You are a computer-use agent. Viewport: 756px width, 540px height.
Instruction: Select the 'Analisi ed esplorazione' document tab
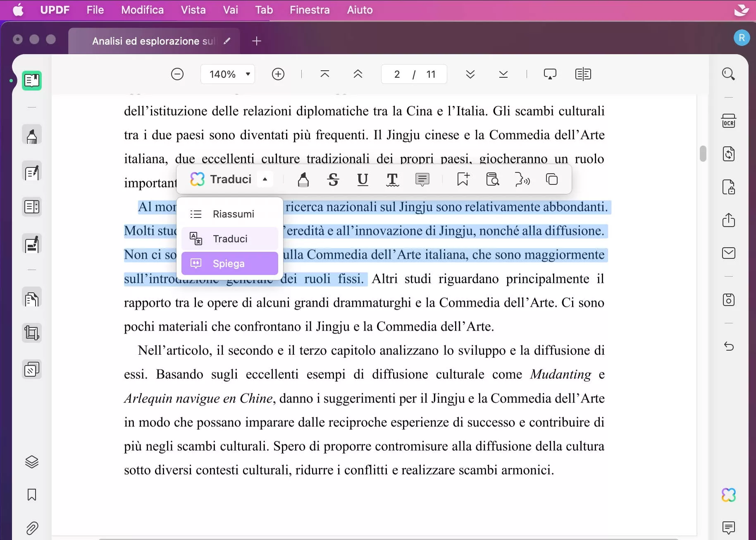[153, 41]
